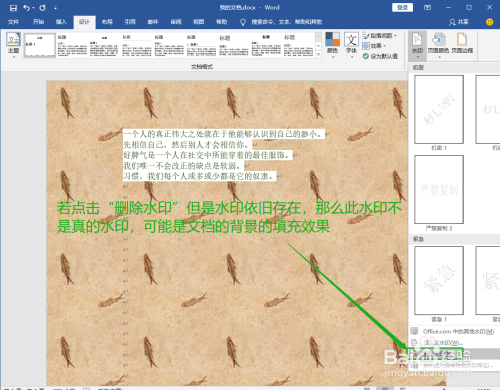Screen dimensions: 500x390
Task: Open the smiley feedback icon
Action: click(489, 22)
